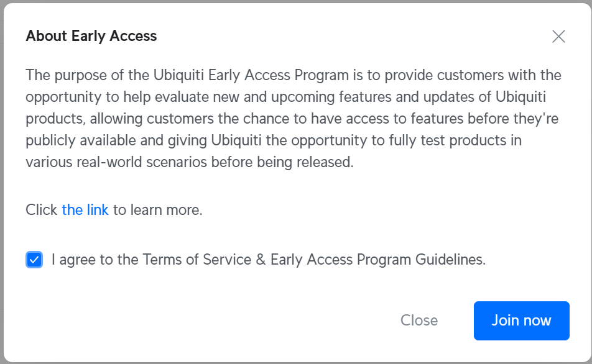Click the "About Early Access" dialog title
The height and width of the screenshot is (364, 592).
[91, 36]
